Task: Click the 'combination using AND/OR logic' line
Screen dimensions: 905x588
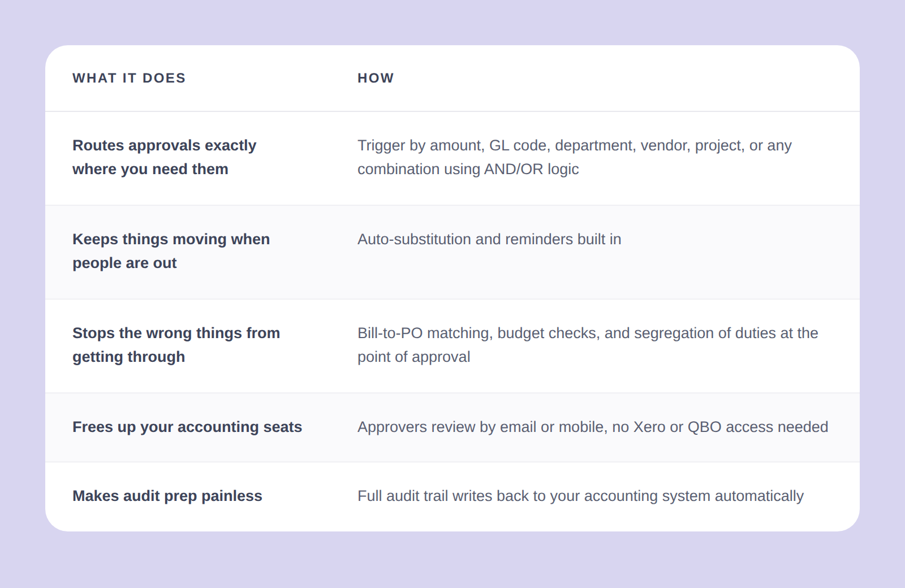Action: point(468,169)
